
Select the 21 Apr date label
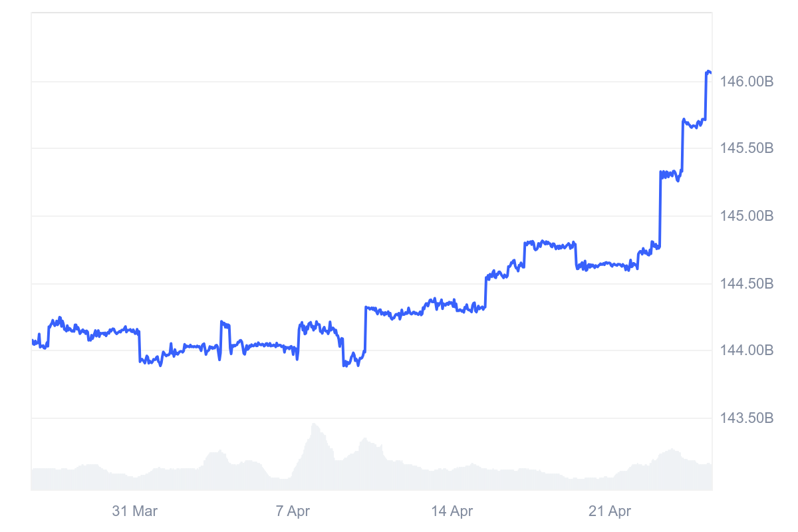pyautogui.click(x=610, y=511)
